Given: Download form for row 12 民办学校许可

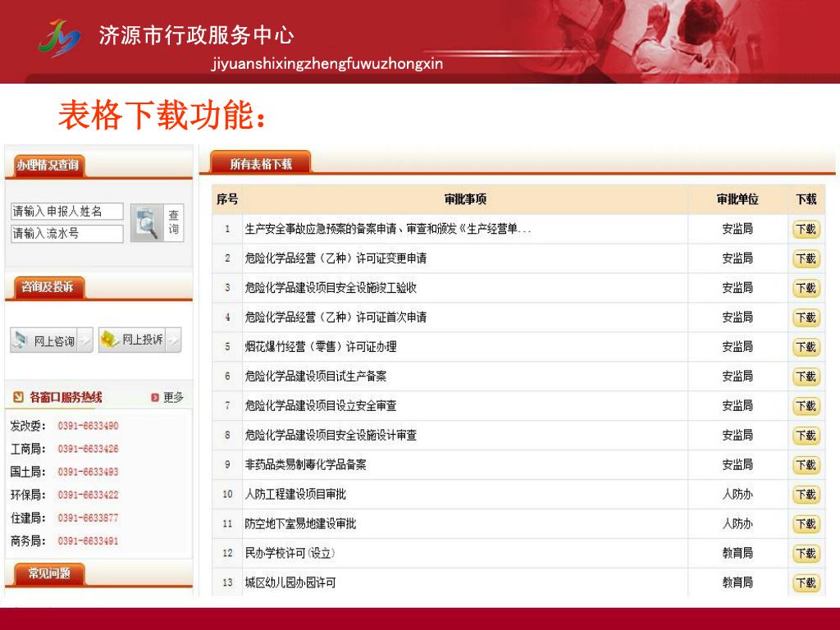Looking at the screenshot, I should [x=806, y=554].
